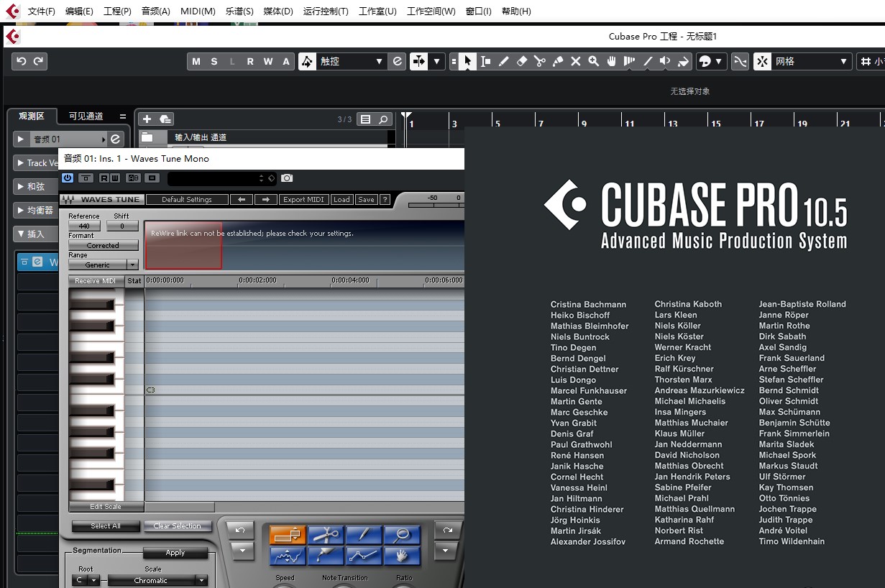Switch to the 可见通道 tab
This screenshot has width=885, height=588.
coord(86,116)
